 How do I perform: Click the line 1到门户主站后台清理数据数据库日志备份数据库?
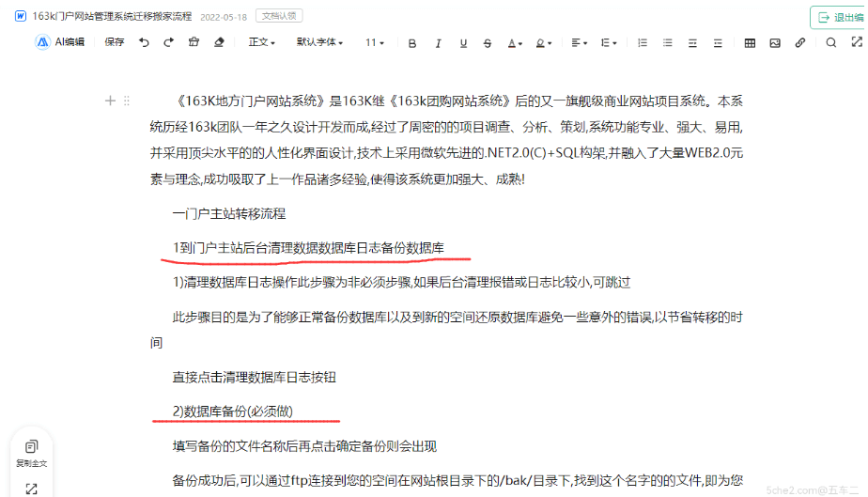tap(308, 248)
